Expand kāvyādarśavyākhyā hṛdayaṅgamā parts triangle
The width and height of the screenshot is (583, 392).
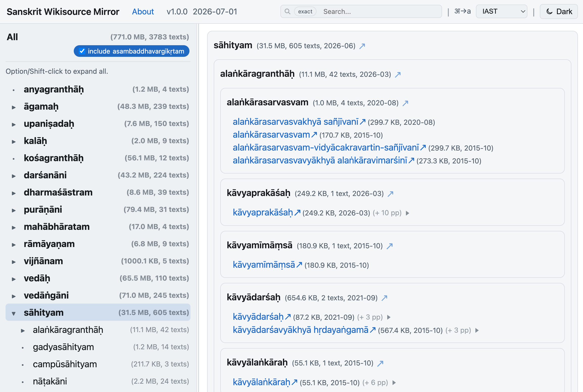[477, 330]
